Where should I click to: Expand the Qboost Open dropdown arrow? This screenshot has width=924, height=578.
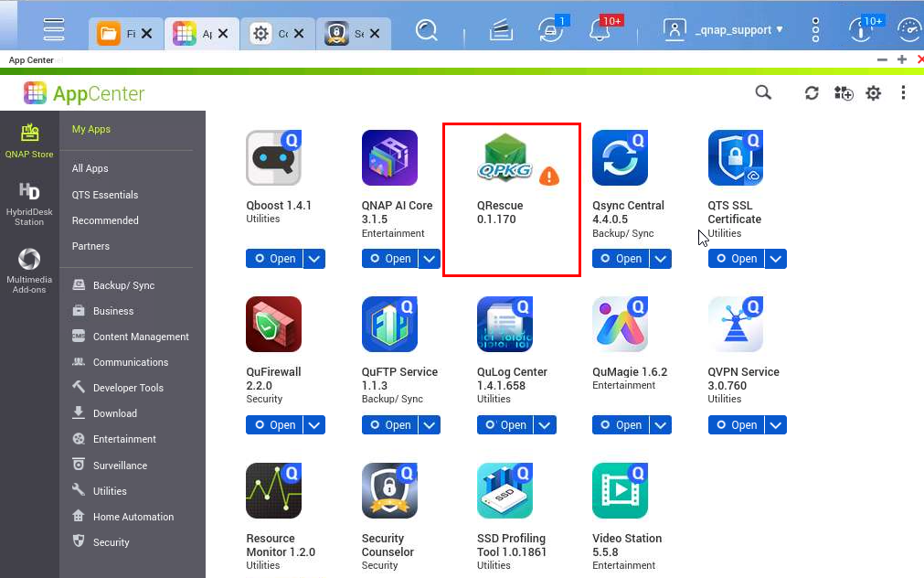pos(313,259)
